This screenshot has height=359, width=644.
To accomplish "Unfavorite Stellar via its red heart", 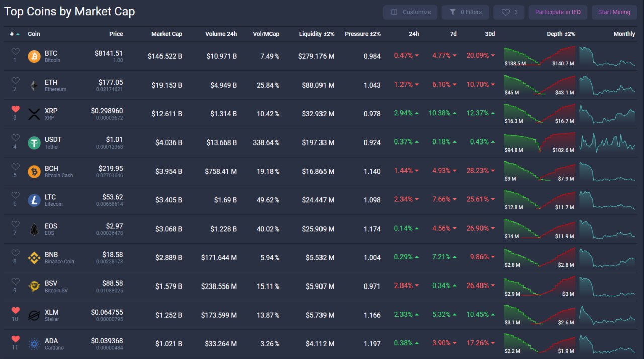I will click(x=15, y=310).
